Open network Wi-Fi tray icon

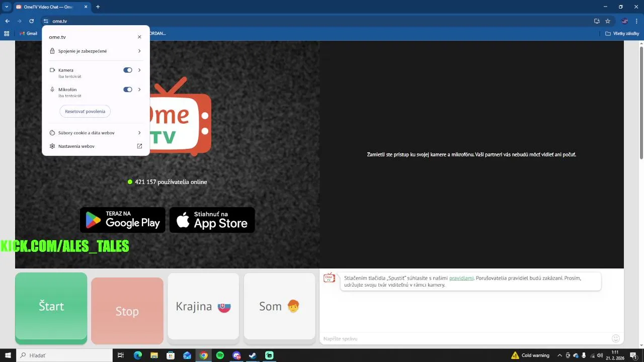tap(592, 355)
